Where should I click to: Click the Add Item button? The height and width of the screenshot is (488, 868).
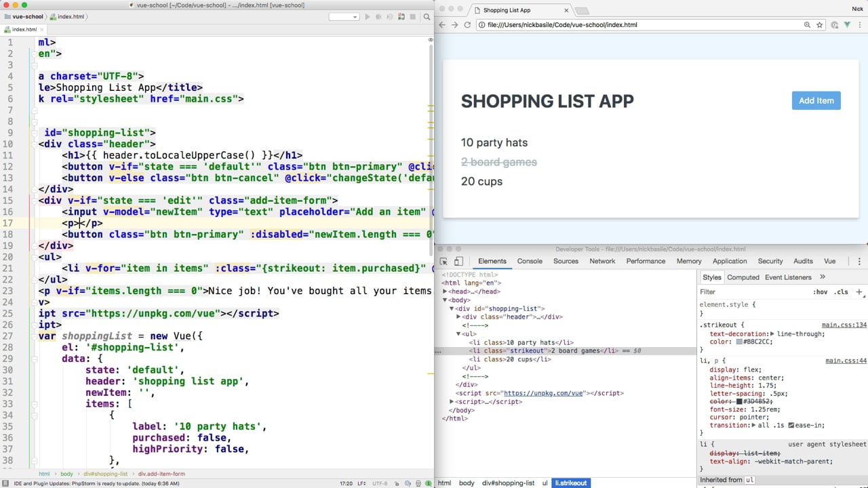click(816, 100)
